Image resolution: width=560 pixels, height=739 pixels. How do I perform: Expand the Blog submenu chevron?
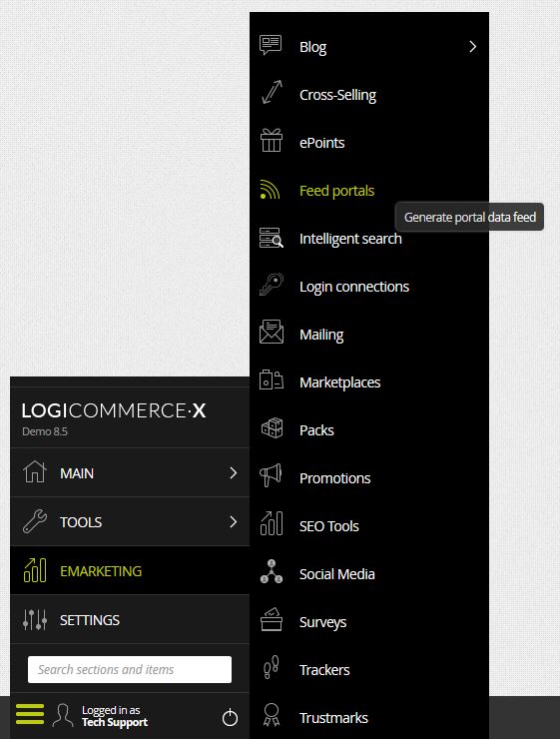click(473, 47)
